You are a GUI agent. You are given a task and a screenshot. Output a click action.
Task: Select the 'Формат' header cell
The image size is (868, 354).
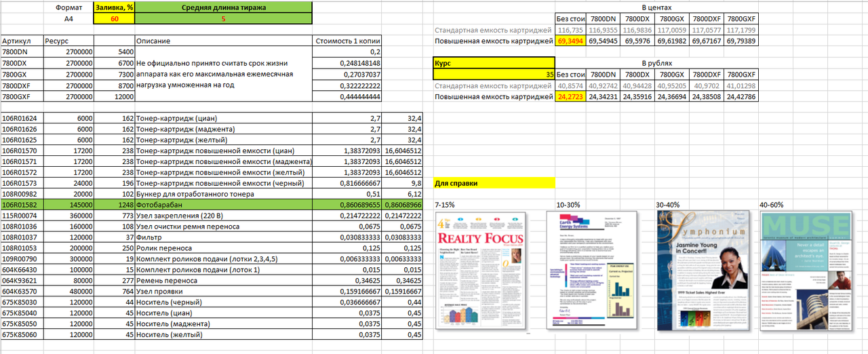68,8
